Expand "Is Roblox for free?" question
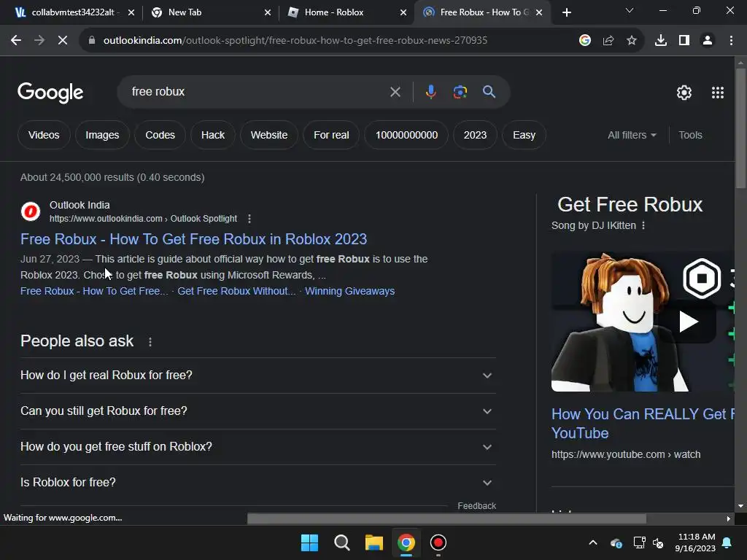This screenshot has height=560, width=747. (x=258, y=483)
